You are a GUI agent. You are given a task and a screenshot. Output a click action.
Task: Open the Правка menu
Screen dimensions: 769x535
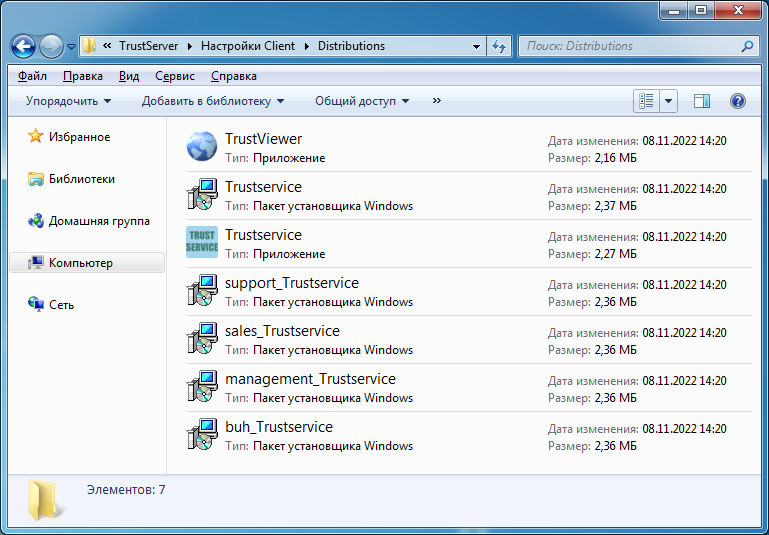[83, 76]
